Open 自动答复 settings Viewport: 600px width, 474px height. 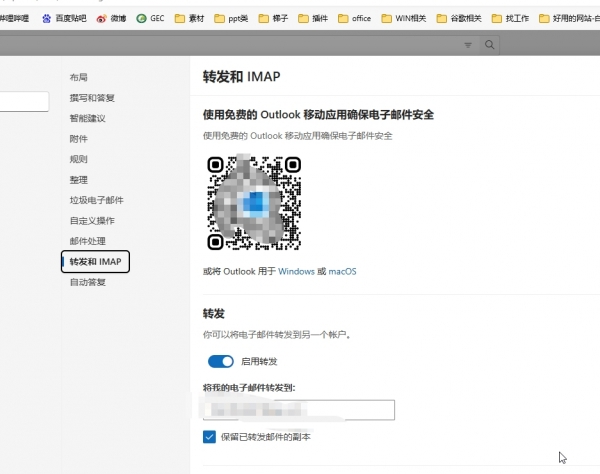coord(87,282)
